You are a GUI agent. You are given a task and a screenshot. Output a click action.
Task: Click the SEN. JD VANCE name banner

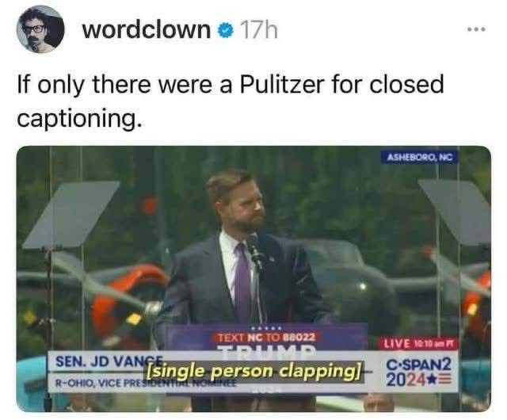coord(109,361)
